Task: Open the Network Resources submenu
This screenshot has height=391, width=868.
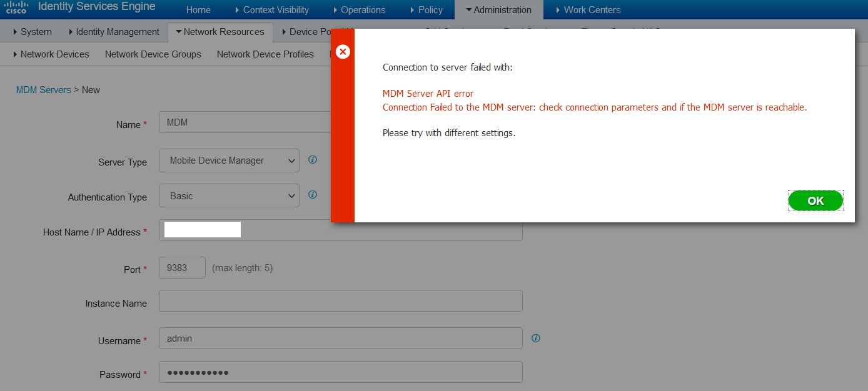Action: click(220, 32)
